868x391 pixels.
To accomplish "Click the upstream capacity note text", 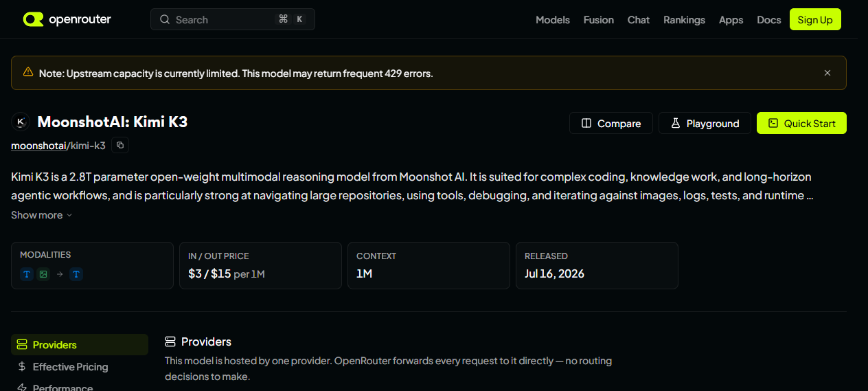I will click(x=236, y=73).
